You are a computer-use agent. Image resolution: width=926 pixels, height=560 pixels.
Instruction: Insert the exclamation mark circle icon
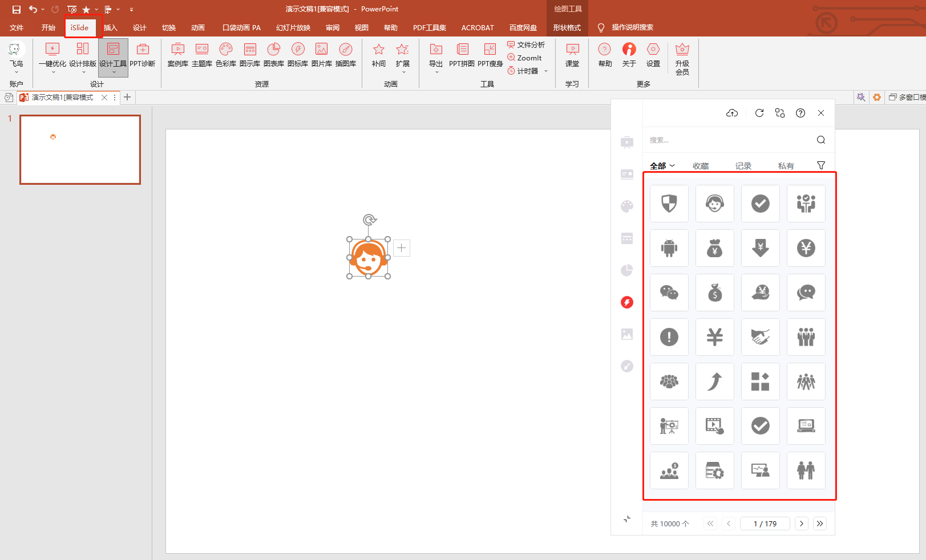669,337
